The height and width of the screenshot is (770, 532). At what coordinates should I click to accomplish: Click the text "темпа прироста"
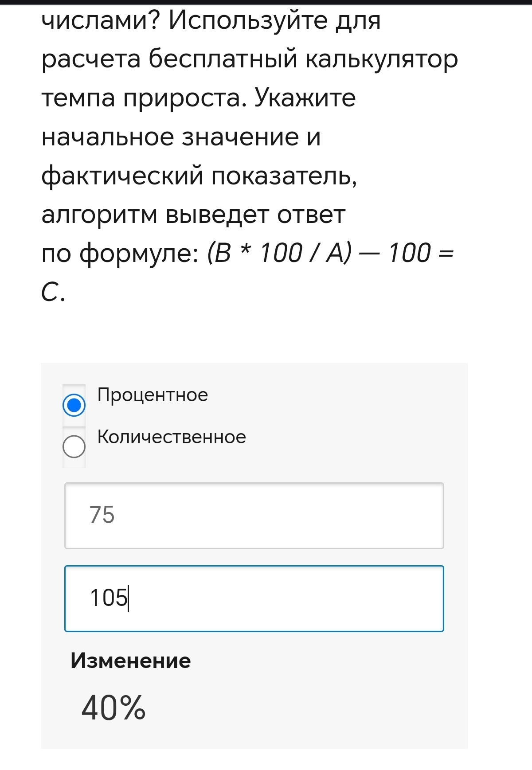point(144,98)
